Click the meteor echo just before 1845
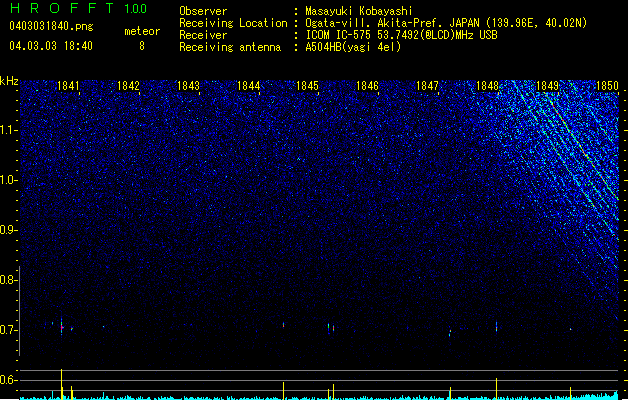 pyautogui.click(x=284, y=325)
